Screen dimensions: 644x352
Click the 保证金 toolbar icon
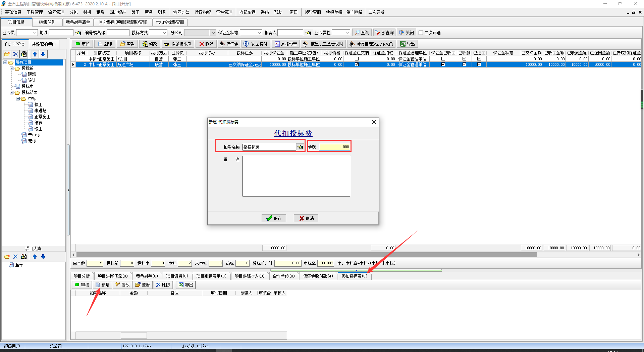222,44
